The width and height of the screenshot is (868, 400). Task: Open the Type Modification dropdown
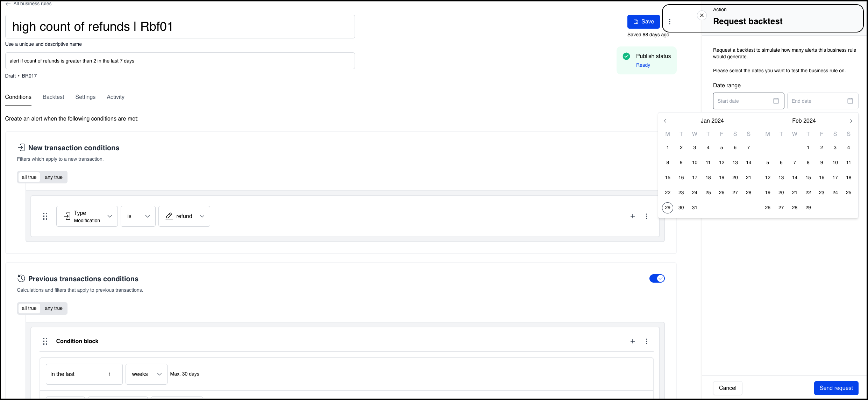[x=87, y=216]
